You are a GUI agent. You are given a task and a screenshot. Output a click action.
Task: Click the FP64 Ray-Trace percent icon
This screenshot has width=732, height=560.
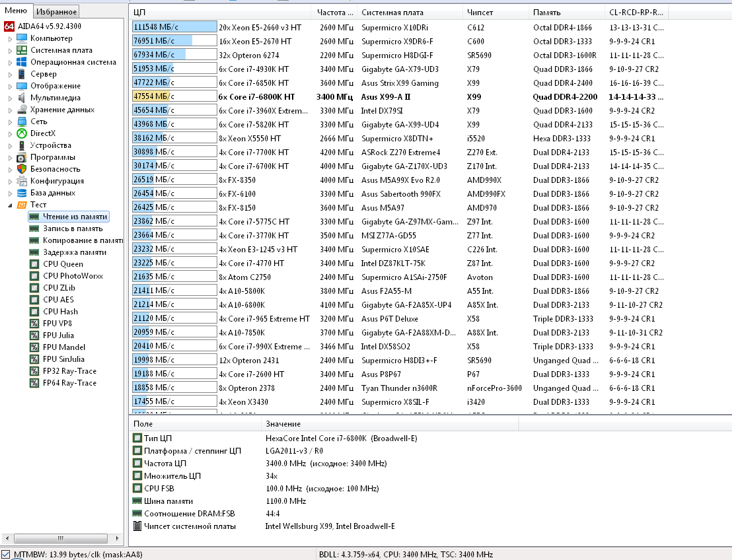(x=34, y=383)
